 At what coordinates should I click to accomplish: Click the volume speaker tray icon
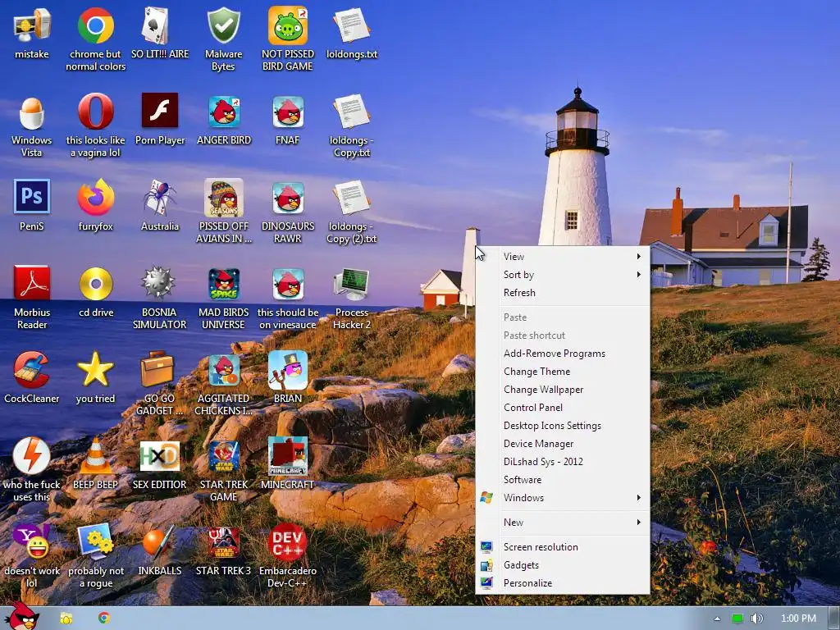[x=756, y=619]
